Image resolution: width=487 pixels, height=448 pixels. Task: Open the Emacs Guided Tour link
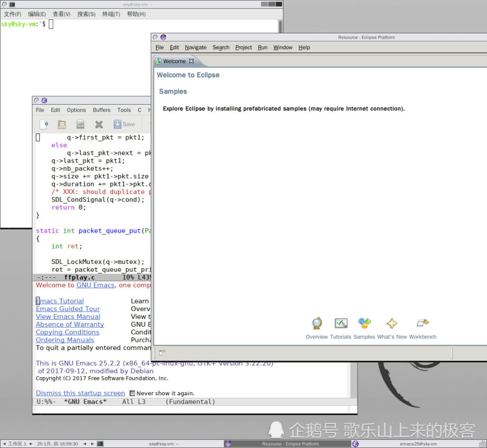point(68,309)
